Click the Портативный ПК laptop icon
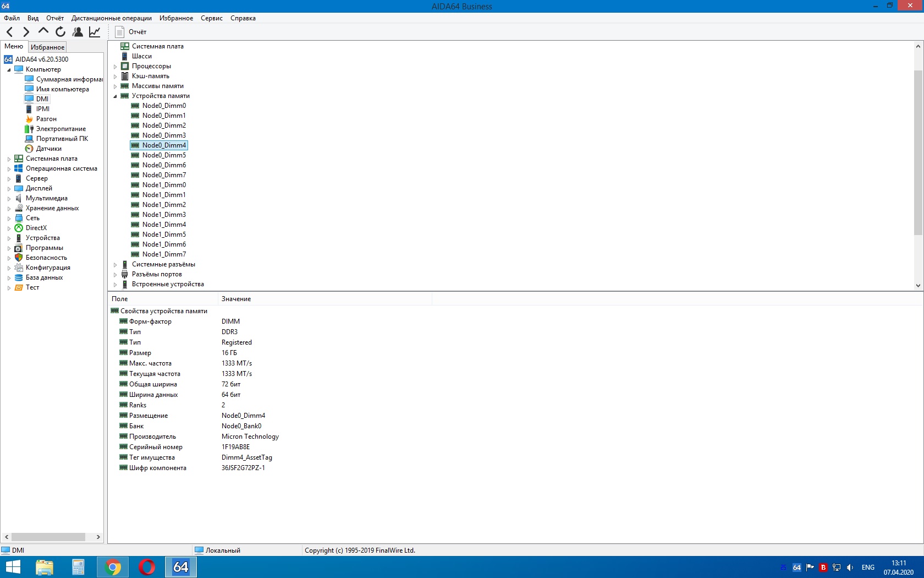Image resolution: width=924 pixels, height=578 pixels. click(x=29, y=139)
